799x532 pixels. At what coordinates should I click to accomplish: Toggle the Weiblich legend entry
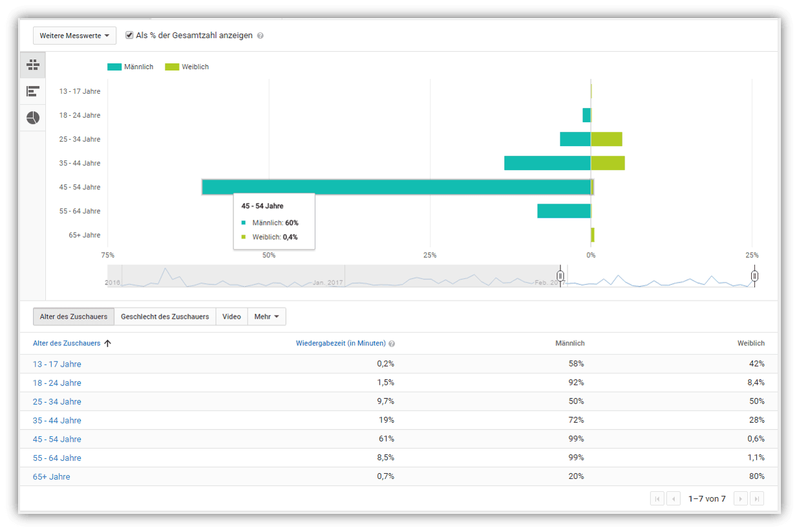(186, 67)
